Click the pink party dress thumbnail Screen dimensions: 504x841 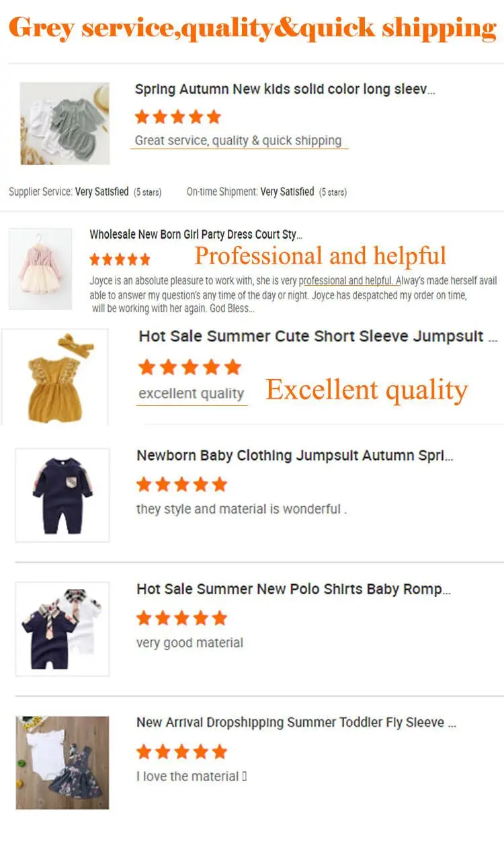(x=40, y=268)
